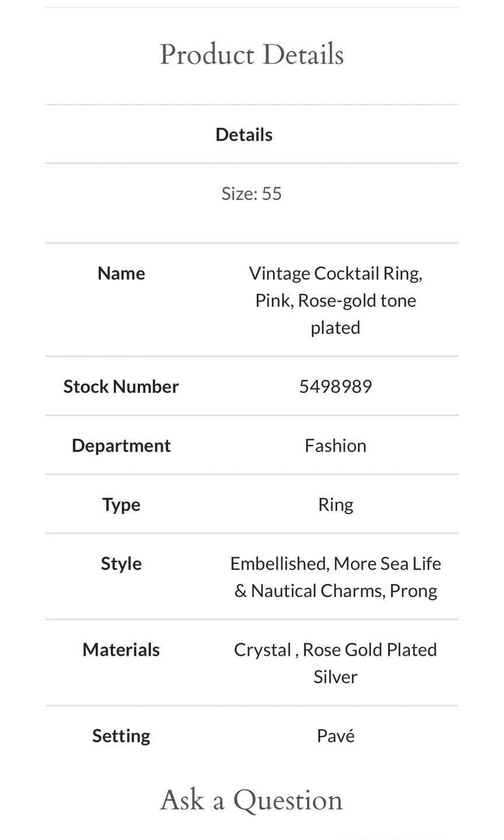Image resolution: width=504 pixels, height=840 pixels.
Task: Click the Type row label
Action: 121,504
